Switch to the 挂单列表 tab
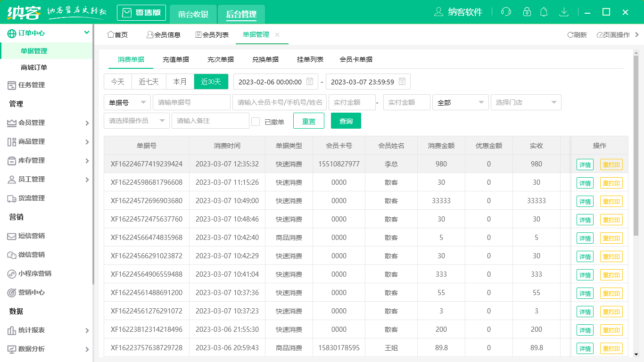The height and width of the screenshot is (362, 644). pos(310,59)
